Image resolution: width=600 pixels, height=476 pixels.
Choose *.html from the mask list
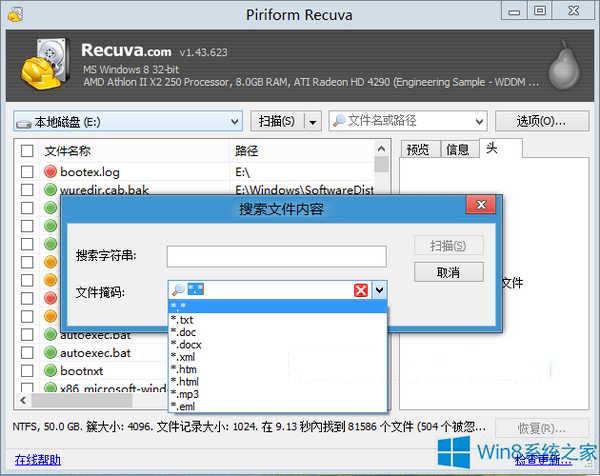(278, 381)
